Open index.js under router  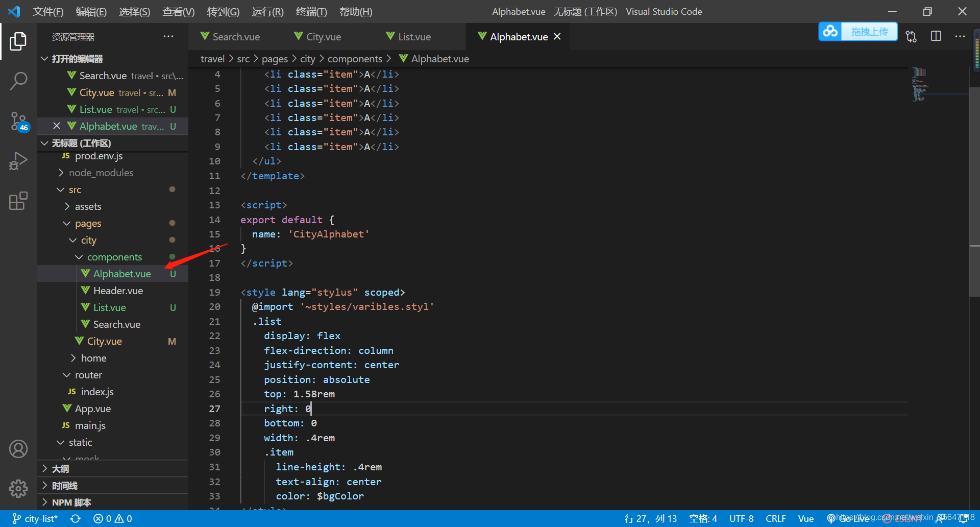click(112, 392)
